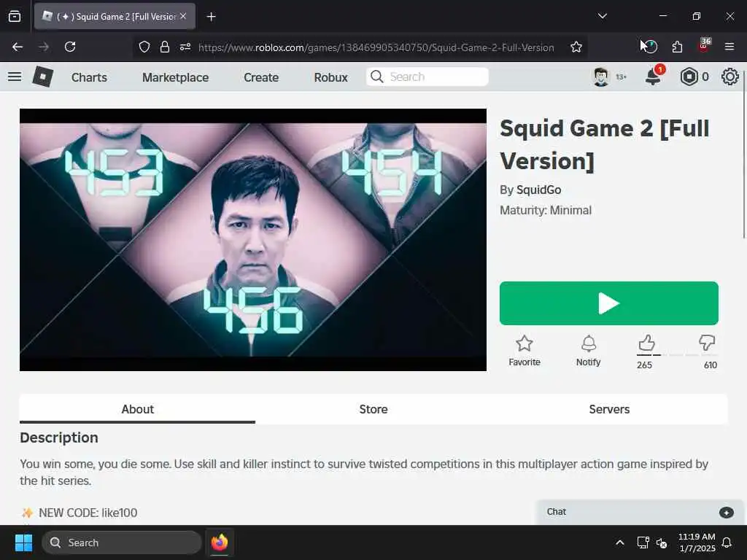Open the Roblox settings gear
The width and height of the screenshot is (747, 560).
729,77
